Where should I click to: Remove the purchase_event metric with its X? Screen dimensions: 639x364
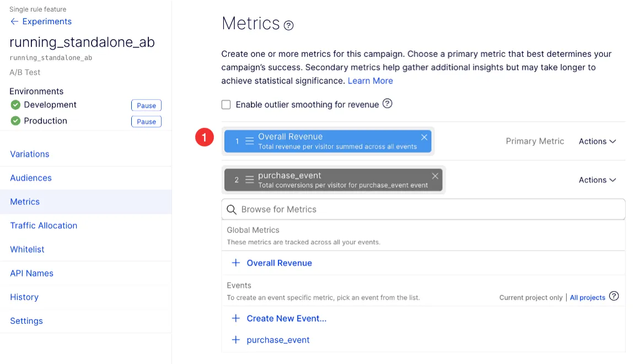tap(435, 176)
